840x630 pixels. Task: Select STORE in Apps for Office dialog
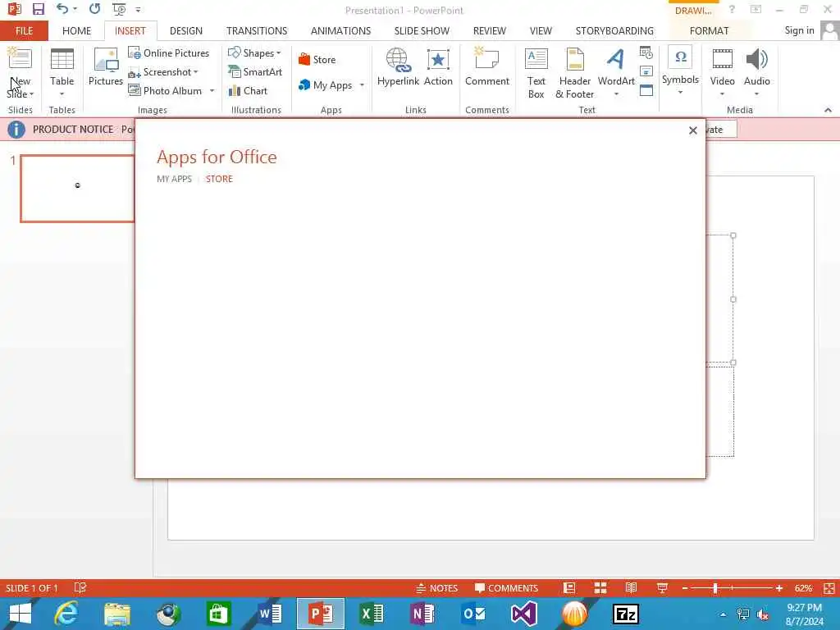point(219,179)
